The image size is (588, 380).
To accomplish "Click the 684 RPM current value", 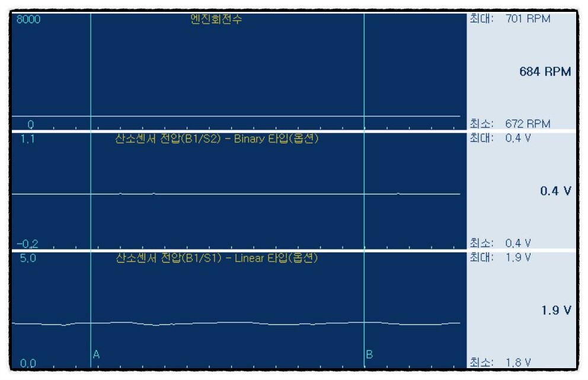I will (545, 71).
